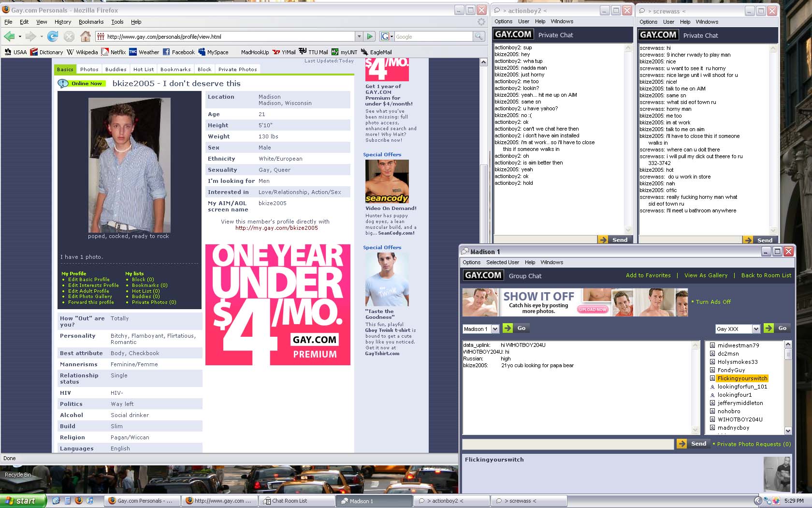Click the Firefox Back arrow button
This screenshot has height=508, width=812.
tap(9, 36)
